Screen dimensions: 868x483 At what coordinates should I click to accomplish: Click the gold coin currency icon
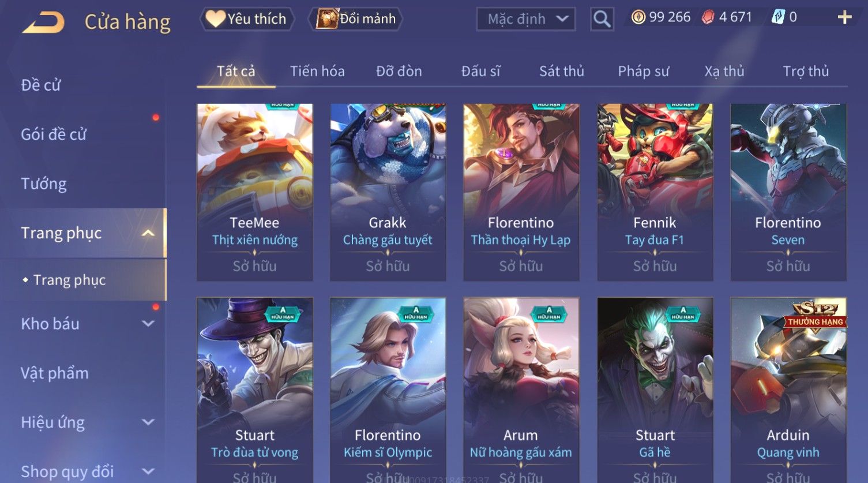pos(638,17)
